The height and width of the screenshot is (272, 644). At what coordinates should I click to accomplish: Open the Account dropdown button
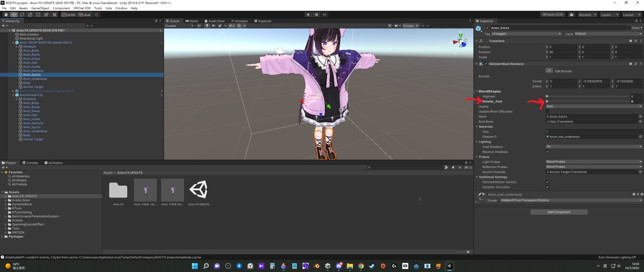[x=587, y=14]
